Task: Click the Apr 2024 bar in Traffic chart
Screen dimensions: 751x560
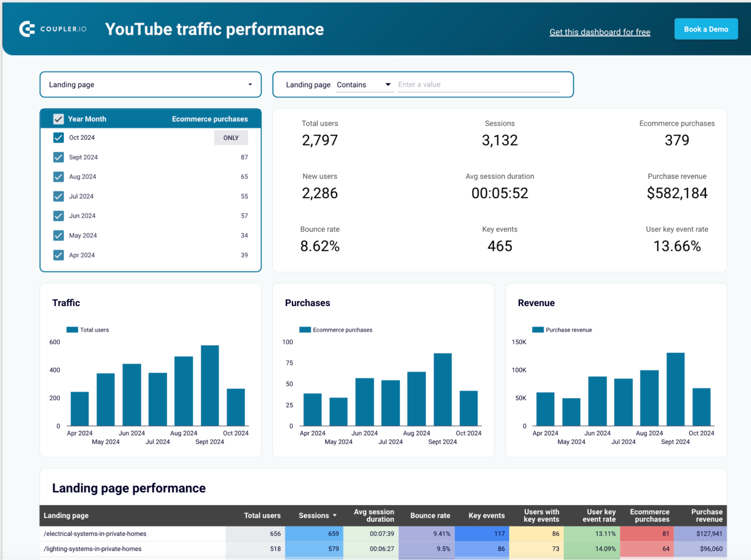Action: [x=80, y=409]
